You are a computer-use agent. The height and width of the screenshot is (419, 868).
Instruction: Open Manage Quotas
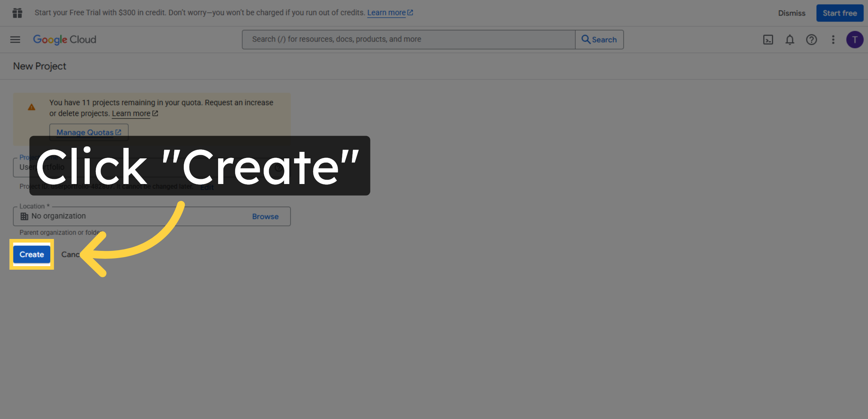pos(88,132)
